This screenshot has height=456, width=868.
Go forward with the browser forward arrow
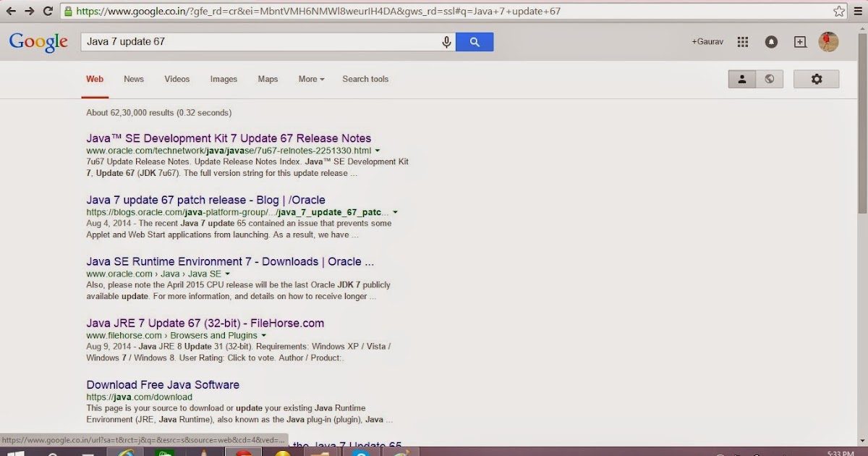pos(29,11)
